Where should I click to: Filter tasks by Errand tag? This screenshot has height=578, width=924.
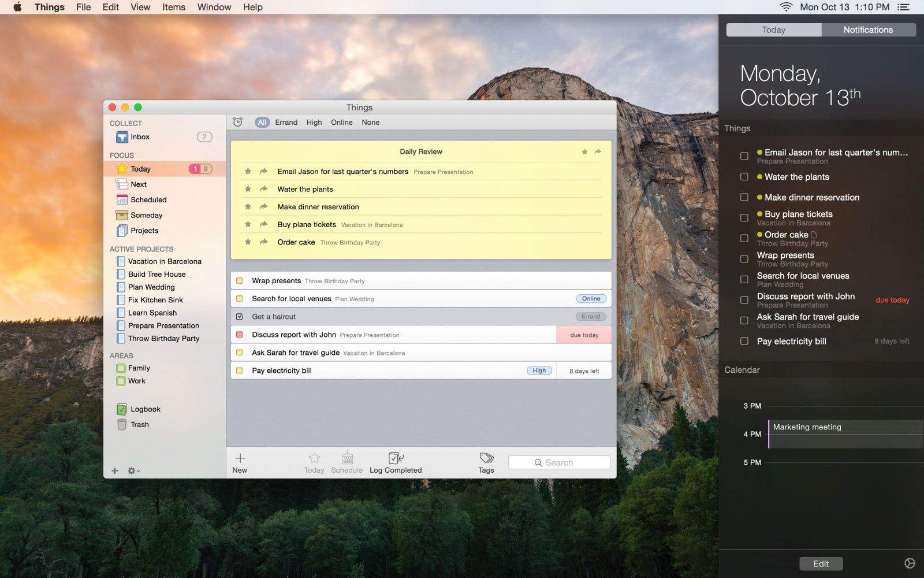click(x=286, y=123)
